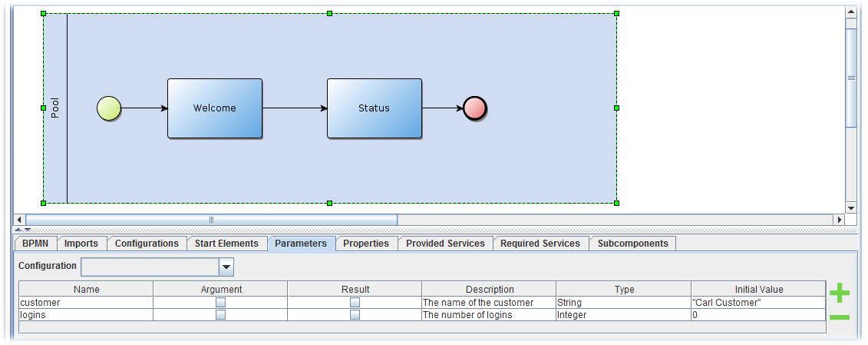
Task: Click the green plus add parameter icon
Action: pyautogui.click(x=840, y=293)
